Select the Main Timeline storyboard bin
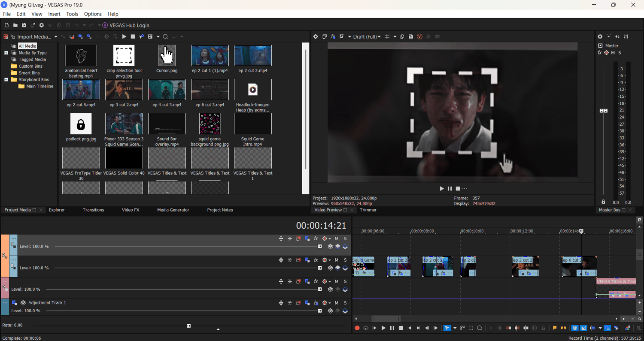Screen dimensions: 644x341 (x=40, y=86)
